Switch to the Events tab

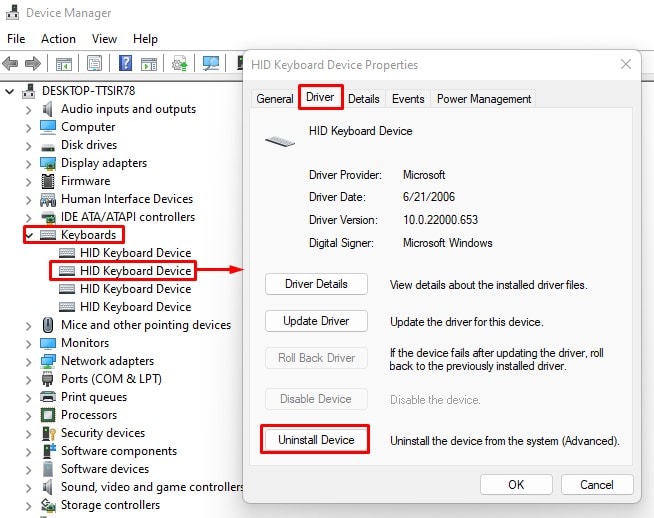click(408, 99)
